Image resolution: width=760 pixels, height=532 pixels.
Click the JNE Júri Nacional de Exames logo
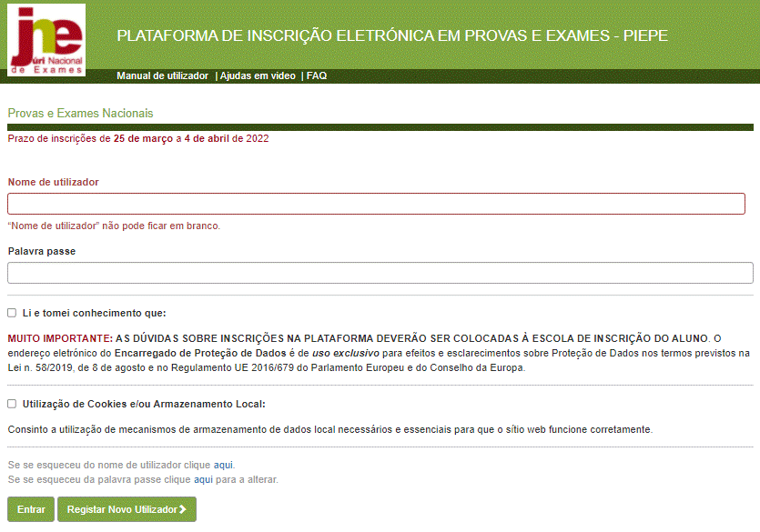pyautogui.click(x=46, y=40)
